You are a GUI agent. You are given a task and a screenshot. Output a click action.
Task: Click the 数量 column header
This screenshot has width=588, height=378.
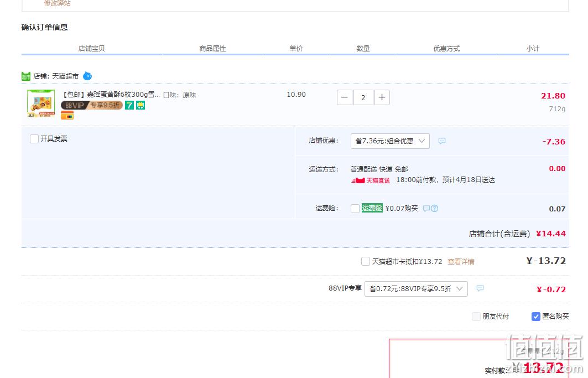point(363,48)
